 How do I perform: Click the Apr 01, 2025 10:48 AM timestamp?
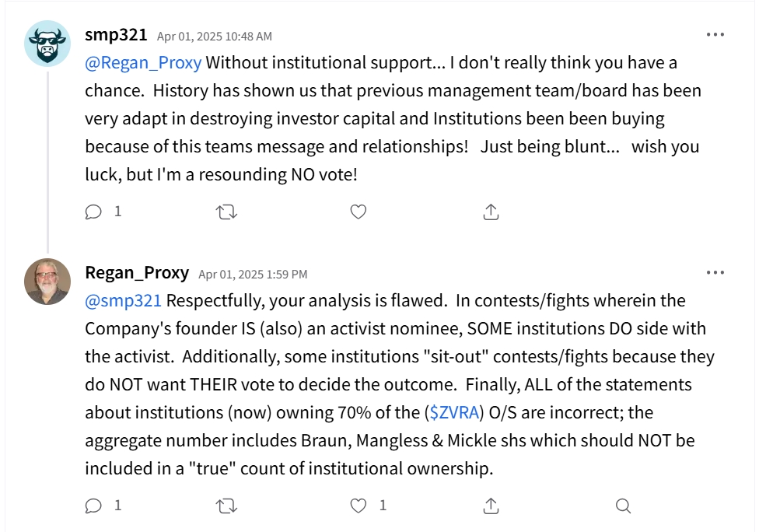click(215, 37)
